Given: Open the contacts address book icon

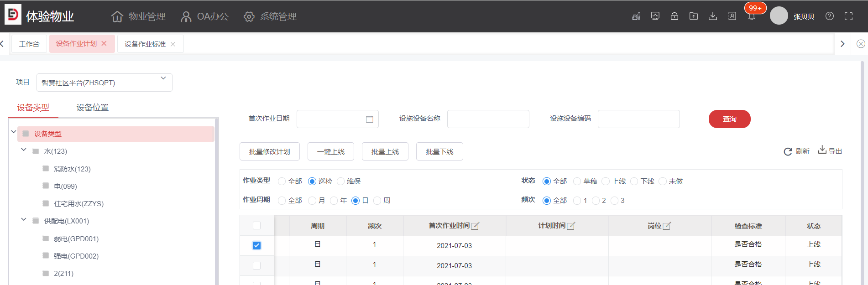Looking at the screenshot, I should coord(732,16).
